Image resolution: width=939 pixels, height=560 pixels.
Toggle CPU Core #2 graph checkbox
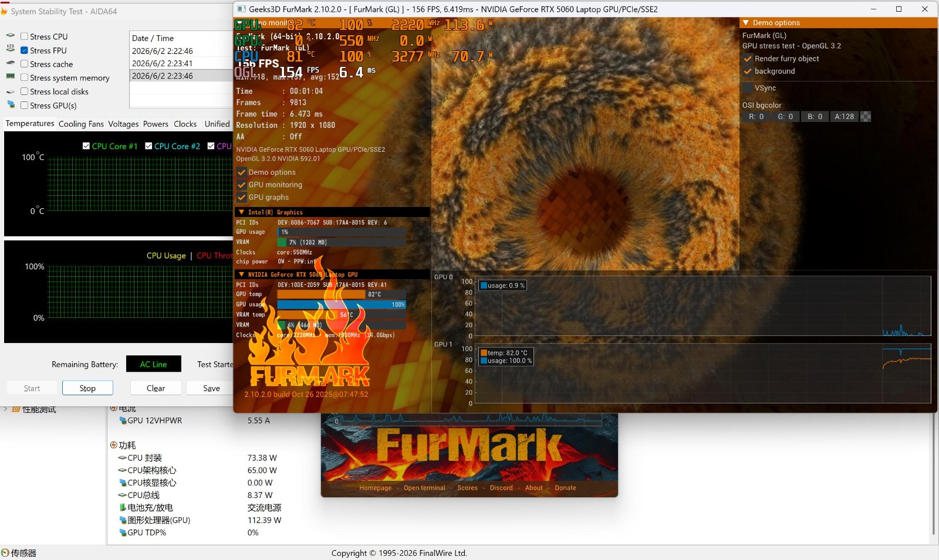click(148, 146)
